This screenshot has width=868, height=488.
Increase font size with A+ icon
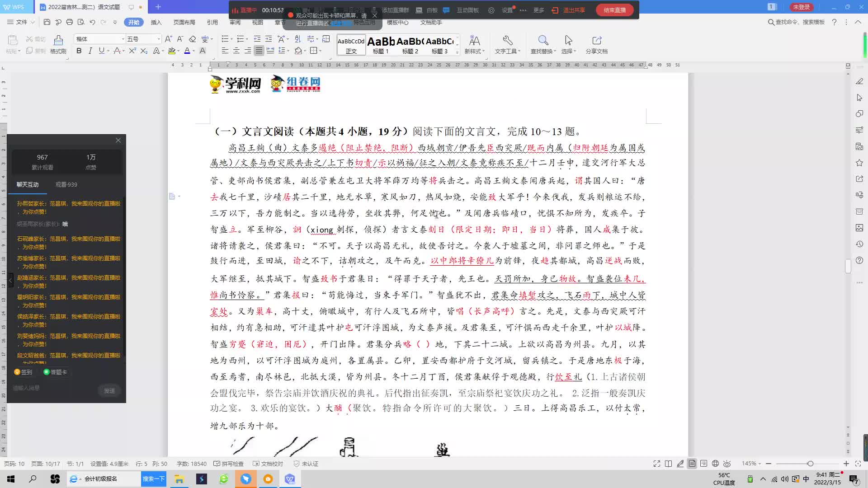click(x=168, y=39)
